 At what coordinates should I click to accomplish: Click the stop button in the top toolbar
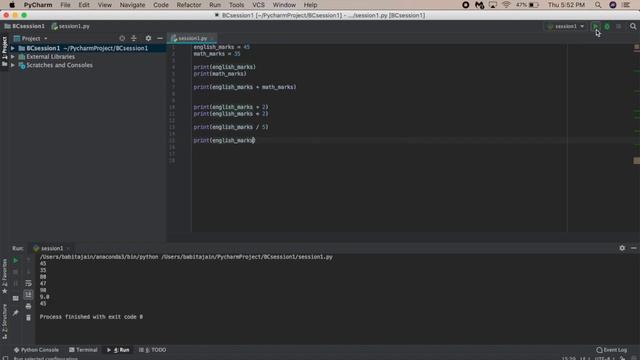618,26
